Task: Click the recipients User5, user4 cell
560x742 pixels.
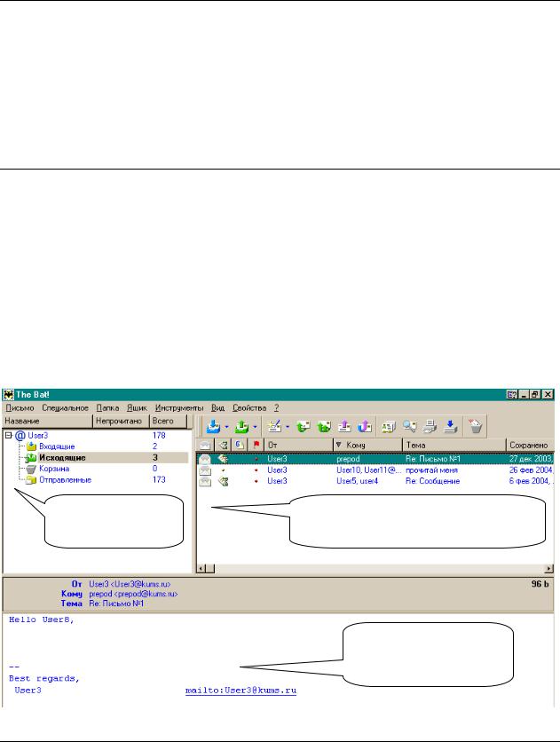Action: point(357,481)
